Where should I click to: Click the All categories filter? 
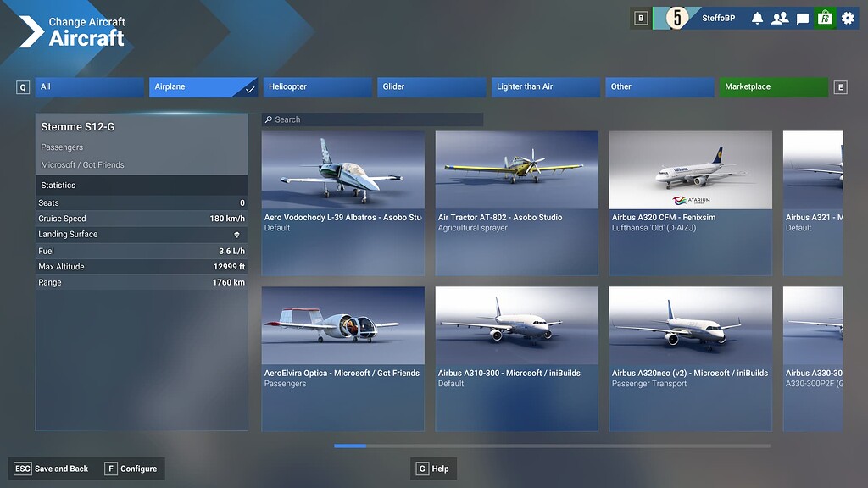click(x=89, y=86)
